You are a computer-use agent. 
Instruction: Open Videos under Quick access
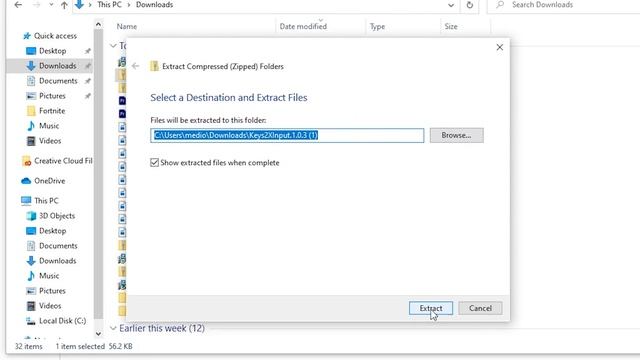pos(50,141)
